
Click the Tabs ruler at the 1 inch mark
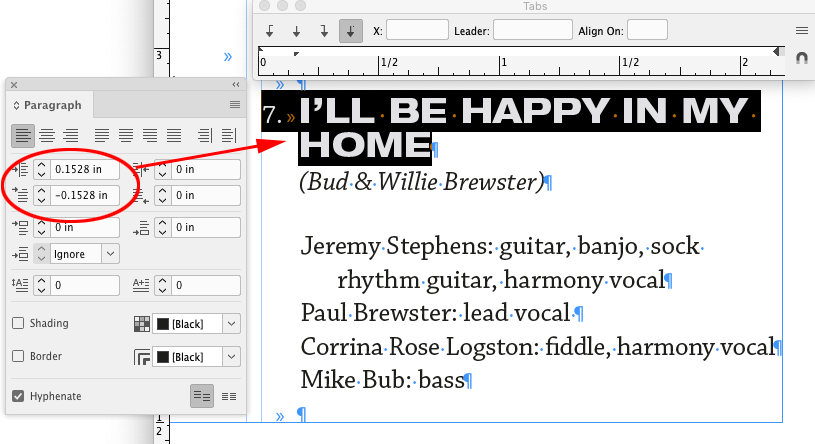pos(499,64)
